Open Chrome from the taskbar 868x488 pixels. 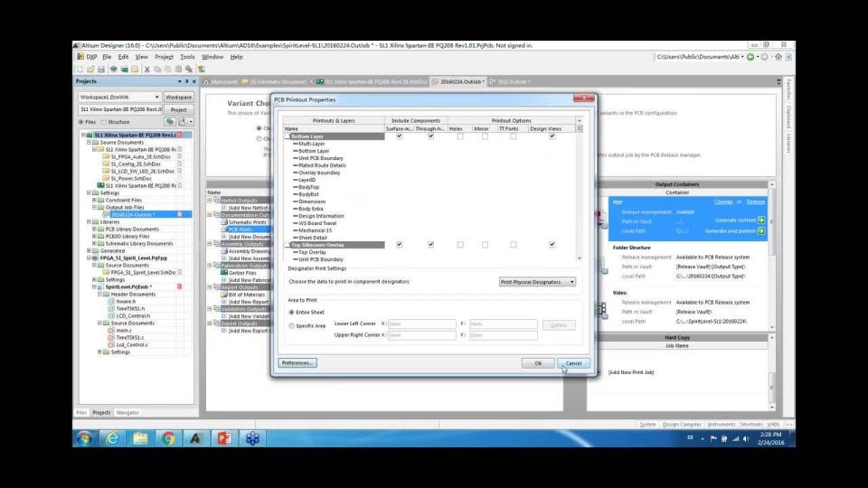click(x=168, y=438)
